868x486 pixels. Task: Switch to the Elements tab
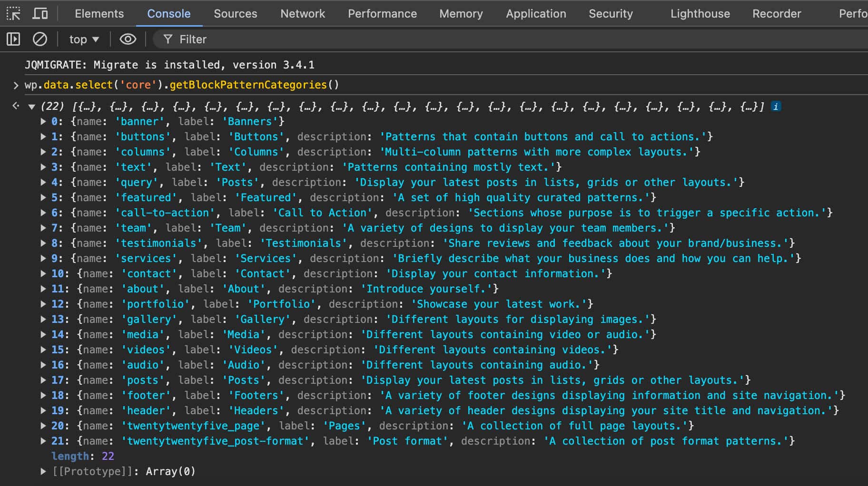[99, 14]
